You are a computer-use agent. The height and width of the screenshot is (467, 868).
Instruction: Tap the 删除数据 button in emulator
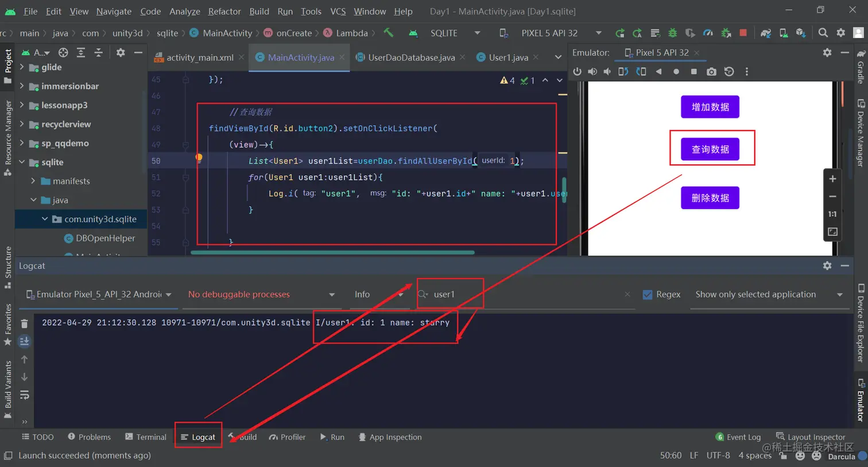(x=710, y=198)
